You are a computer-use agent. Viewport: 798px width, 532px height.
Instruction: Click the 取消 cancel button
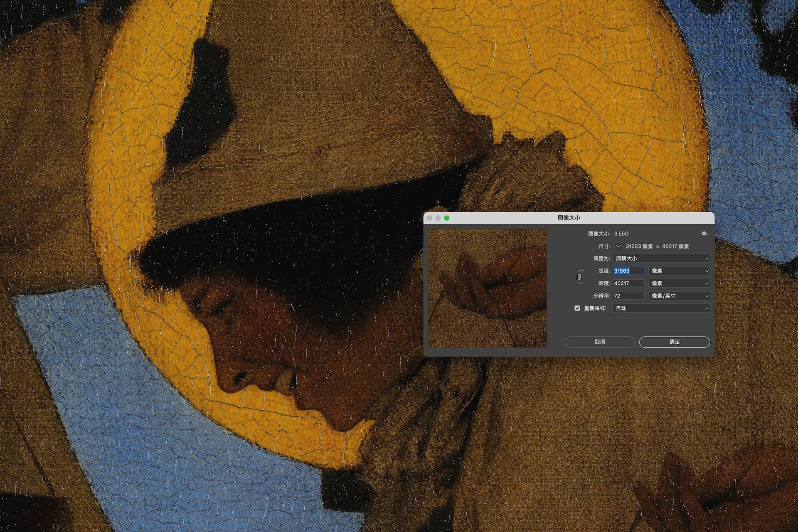[x=600, y=342]
